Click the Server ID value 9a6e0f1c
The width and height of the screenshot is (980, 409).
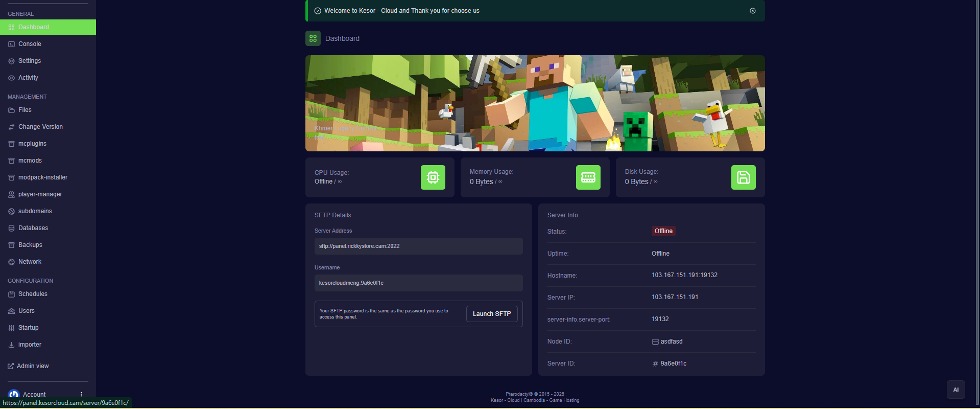(674, 363)
